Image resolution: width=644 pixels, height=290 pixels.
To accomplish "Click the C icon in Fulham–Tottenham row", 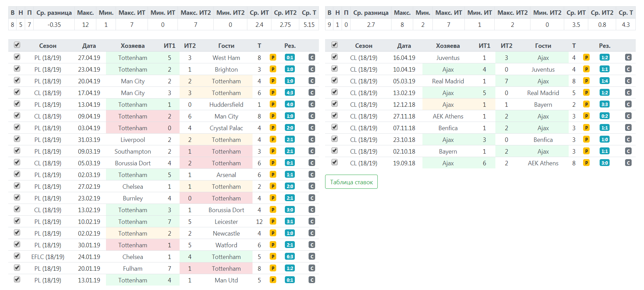I will click(x=312, y=268).
